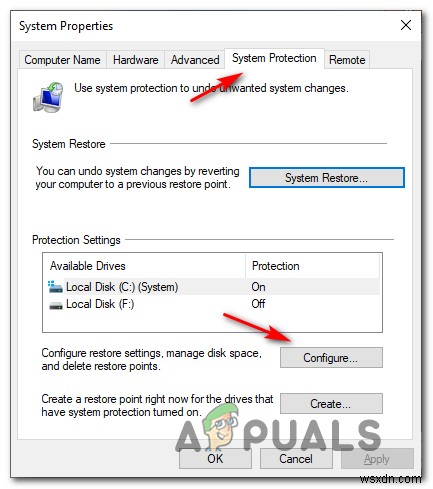Image resolution: width=433 pixels, height=489 pixels.
Task: Click the Local Disk (C:) system drive icon
Action: tap(55, 287)
